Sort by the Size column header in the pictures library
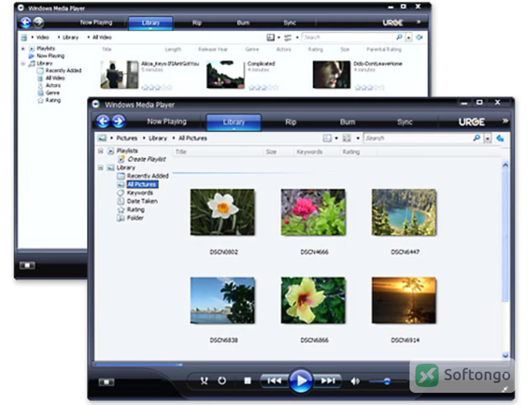The height and width of the screenshot is (405, 532). point(271,152)
